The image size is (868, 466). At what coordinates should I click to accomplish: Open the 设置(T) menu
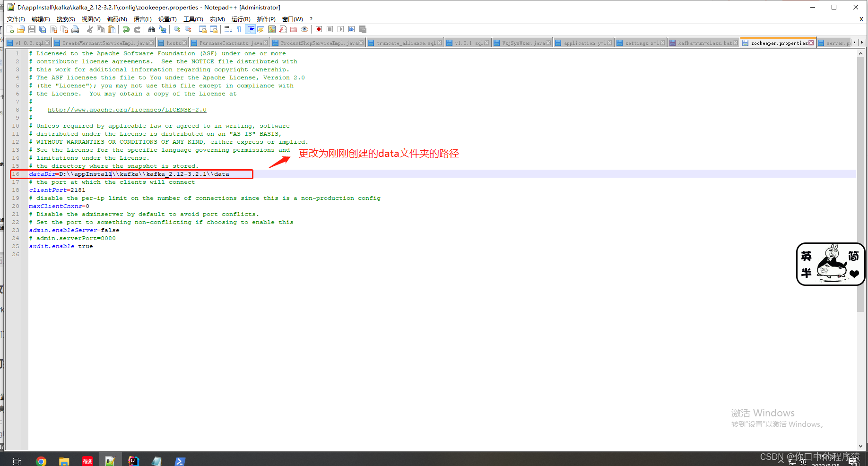click(x=167, y=19)
